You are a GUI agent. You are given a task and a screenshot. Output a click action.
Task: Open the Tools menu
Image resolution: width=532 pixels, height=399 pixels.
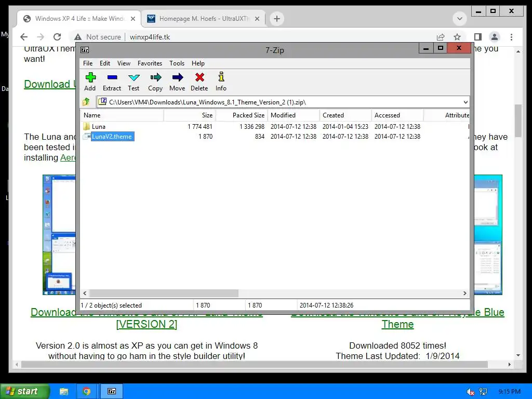pyautogui.click(x=177, y=63)
